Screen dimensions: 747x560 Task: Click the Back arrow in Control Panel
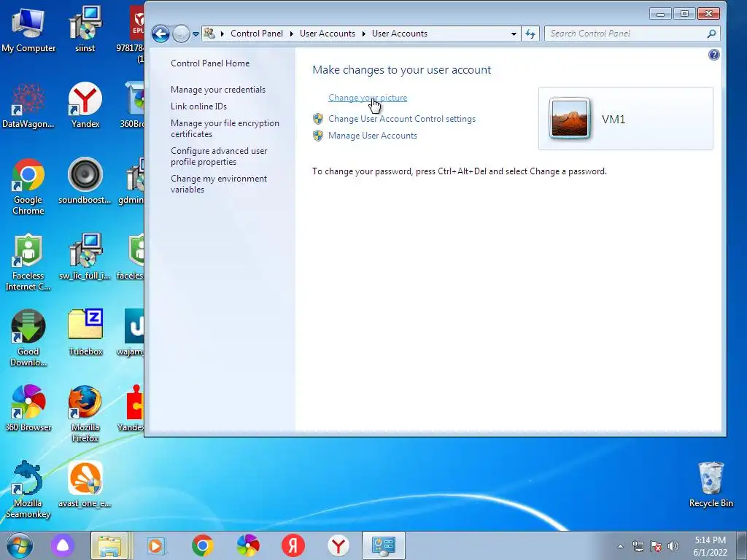160,34
